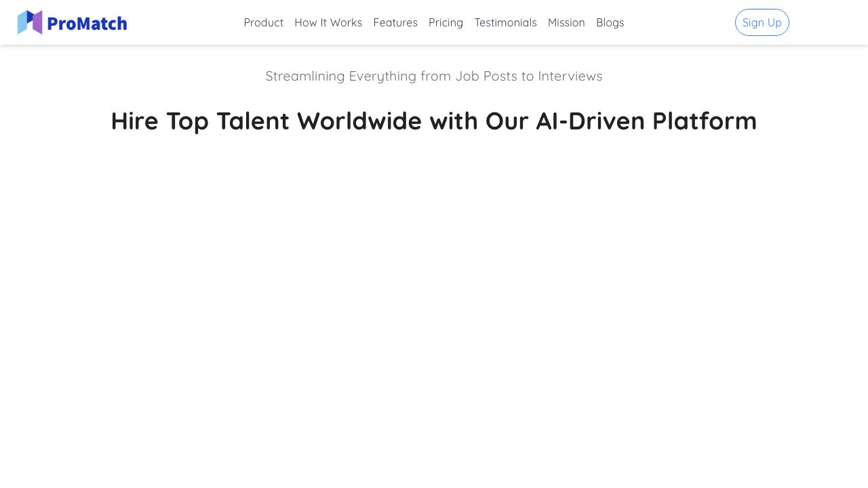Go to How It Works section
Viewport: 868px width, 488px height.
pos(328,22)
